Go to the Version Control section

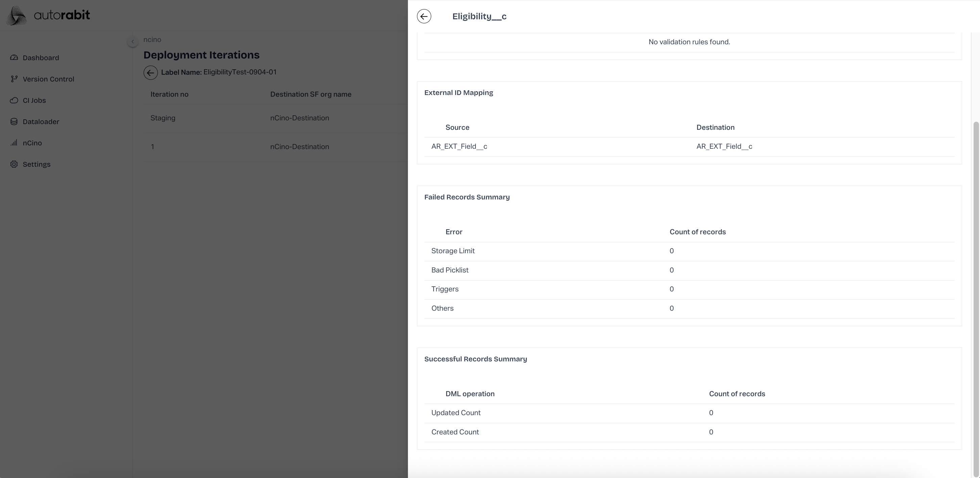coord(48,79)
